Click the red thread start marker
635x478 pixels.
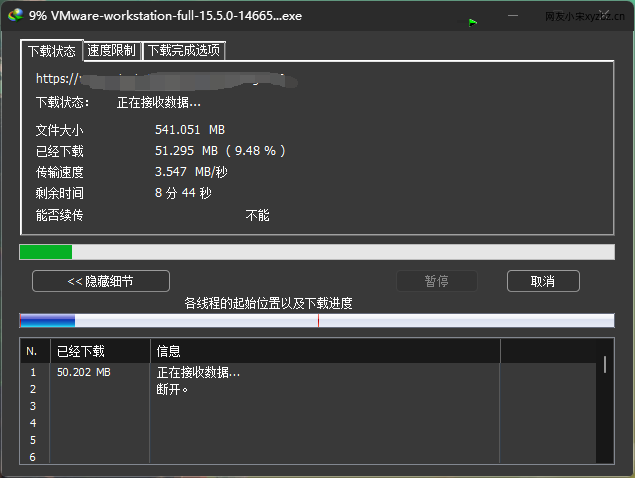[x=318, y=320]
